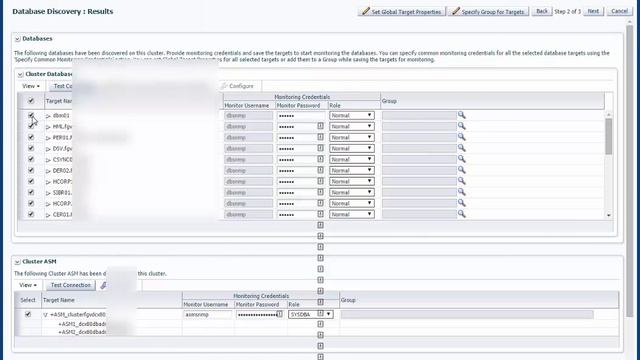
Task: Click icon beside password in PER01 row
Action: point(320,137)
